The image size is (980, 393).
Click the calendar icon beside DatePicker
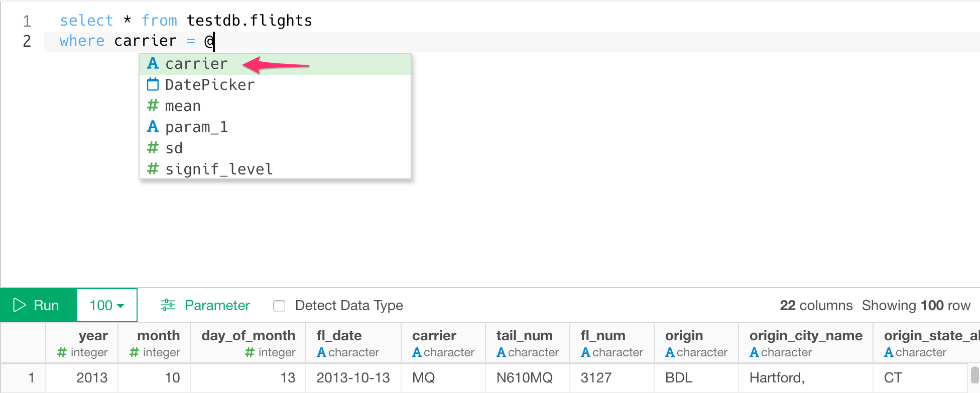pyautogui.click(x=153, y=84)
